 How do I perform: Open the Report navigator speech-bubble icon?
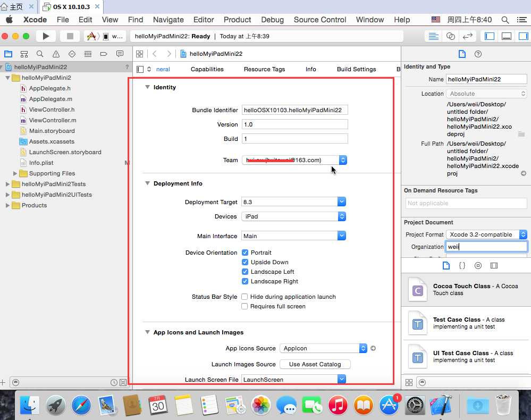point(120,54)
